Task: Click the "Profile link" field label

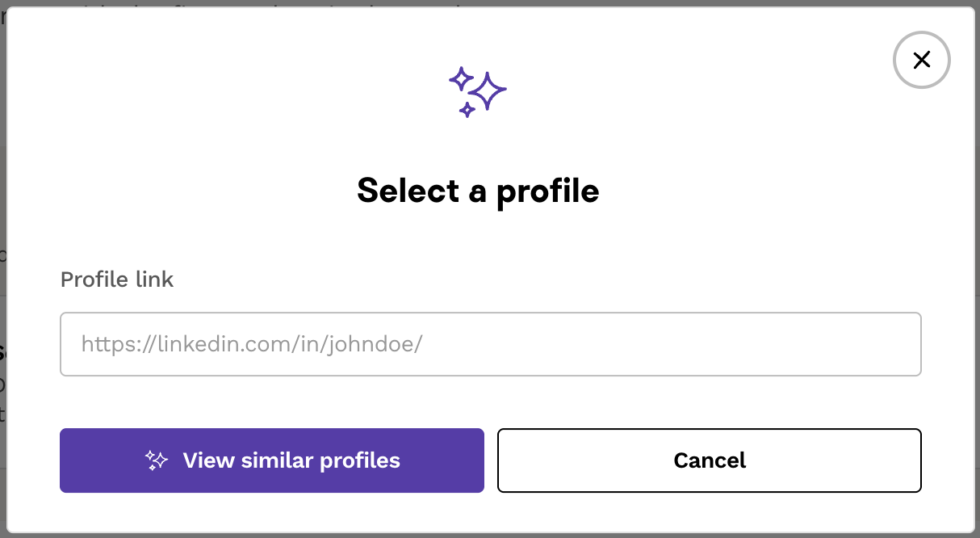Action: (x=117, y=280)
